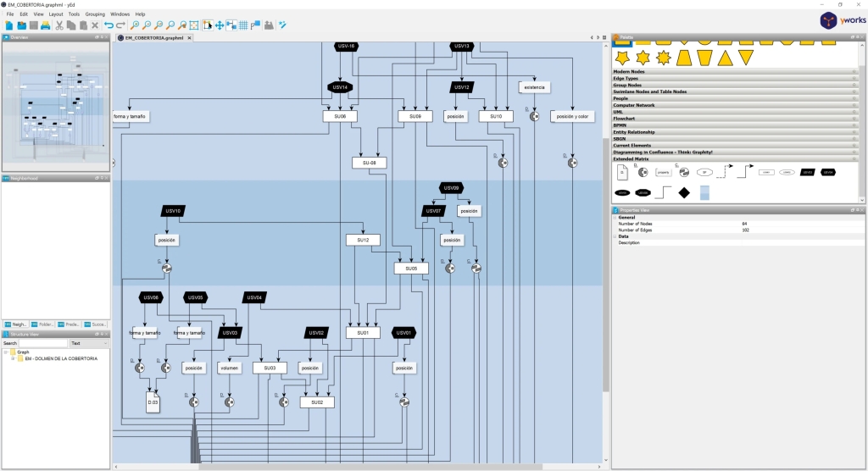The width and height of the screenshot is (868, 471).
Task: Pick the black diamond node in palette
Action: coord(684,193)
